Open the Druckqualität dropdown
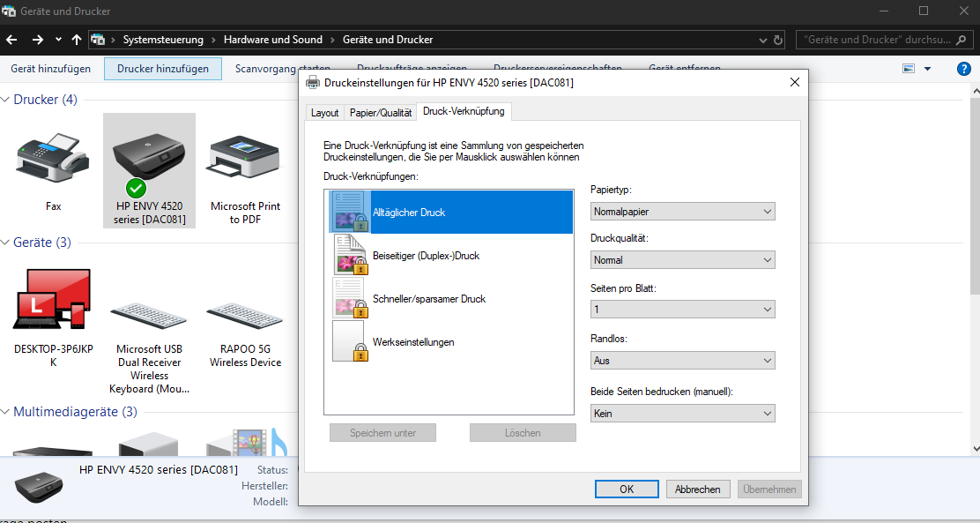The image size is (980, 523). 682,259
